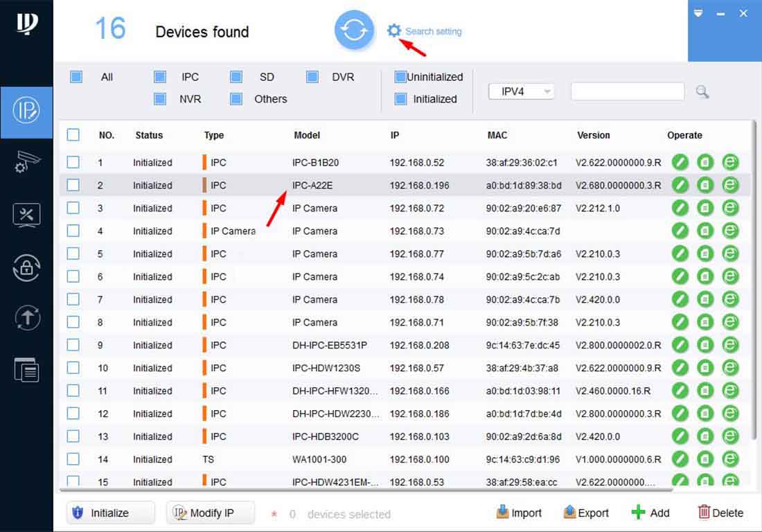This screenshot has height=532, width=762.
Task: Open details icon for 192.168.0.73 row
Action: point(705,231)
